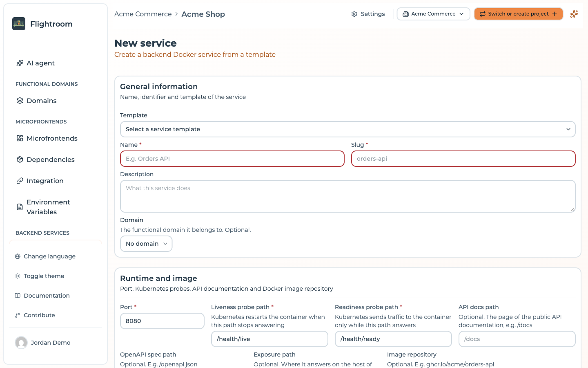Click the Contribute link label
This screenshot has width=588, height=368.
[x=39, y=315]
